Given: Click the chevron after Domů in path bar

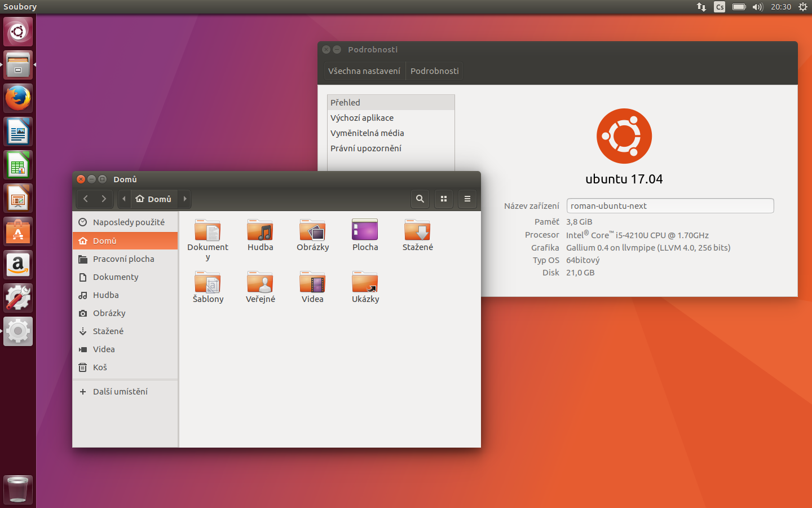Looking at the screenshot, I should click(184, 199).
